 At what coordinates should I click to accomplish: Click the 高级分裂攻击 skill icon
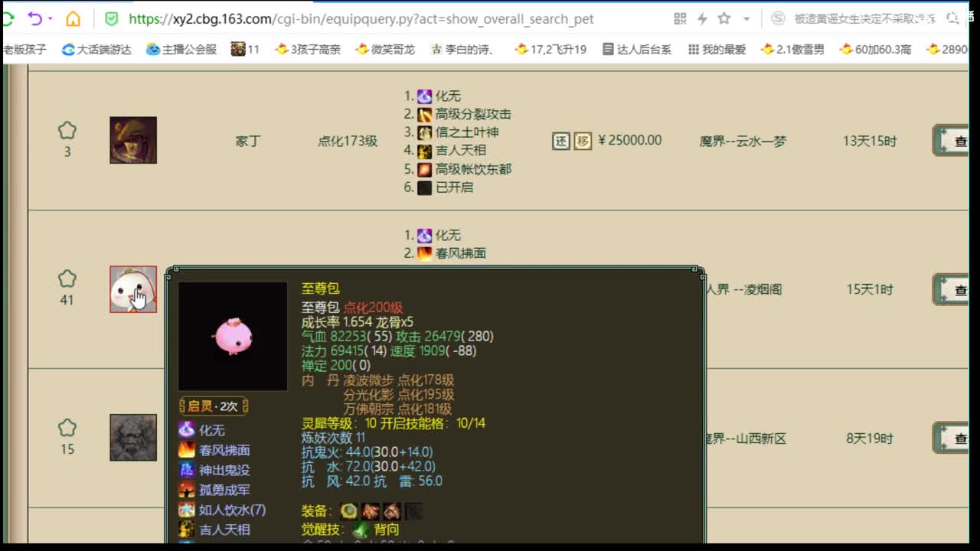point(426,114)
